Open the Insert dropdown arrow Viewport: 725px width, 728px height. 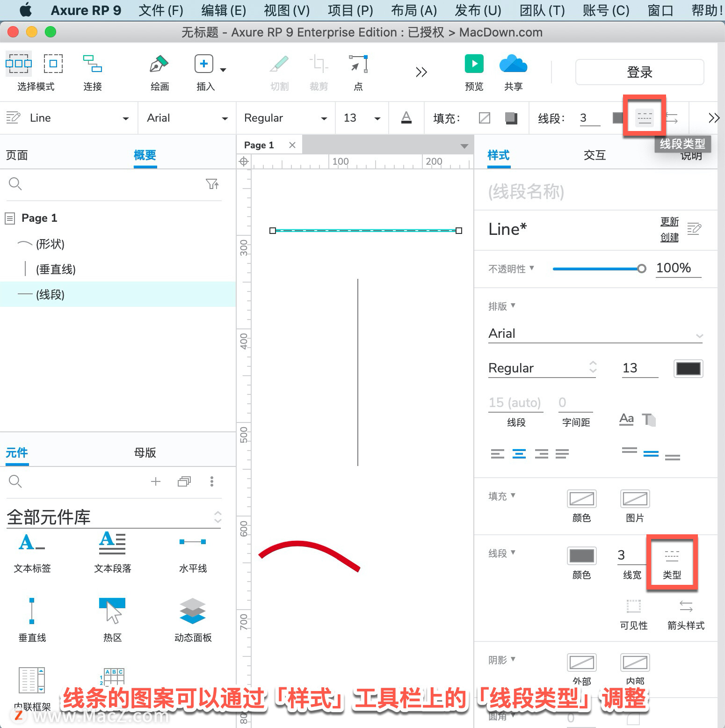pyautogui.click(x=223, y=70)
